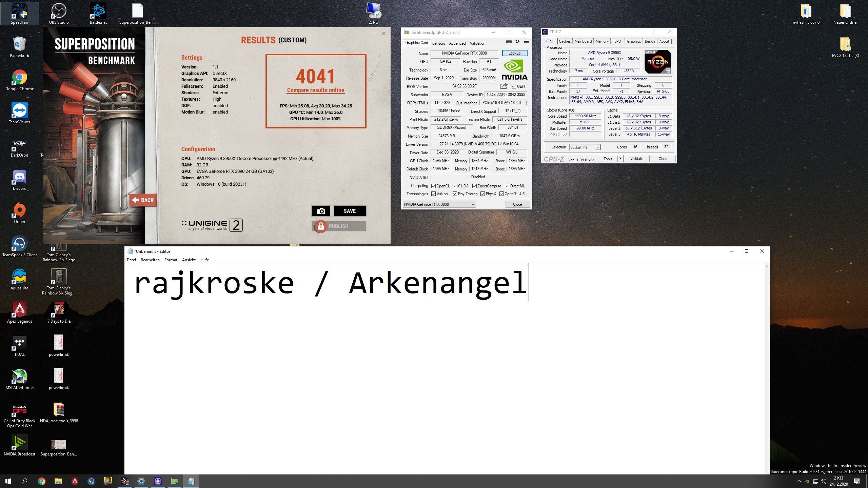Click the BIOS share/export icon
This screenshot has height=488, width=868.
tap(504, 86)
